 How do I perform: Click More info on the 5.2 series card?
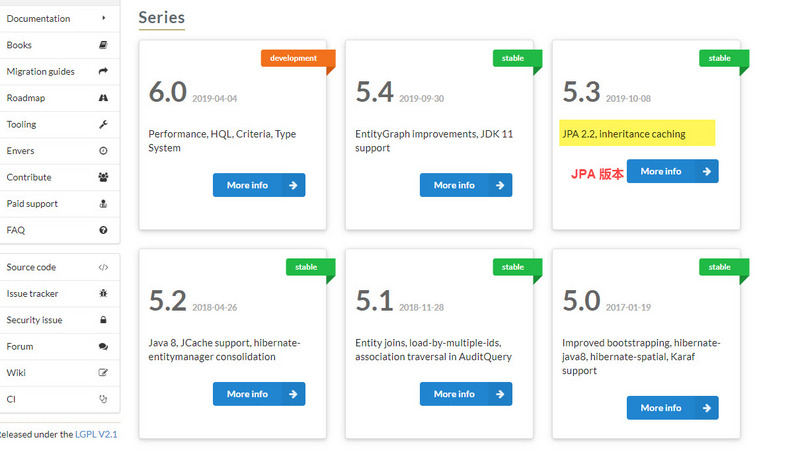[259, 394]
